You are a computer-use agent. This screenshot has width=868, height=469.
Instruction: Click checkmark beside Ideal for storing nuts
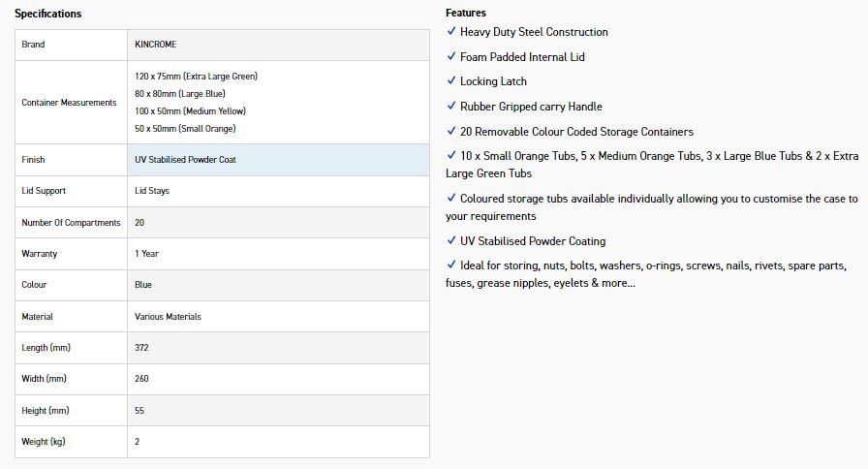451,265
